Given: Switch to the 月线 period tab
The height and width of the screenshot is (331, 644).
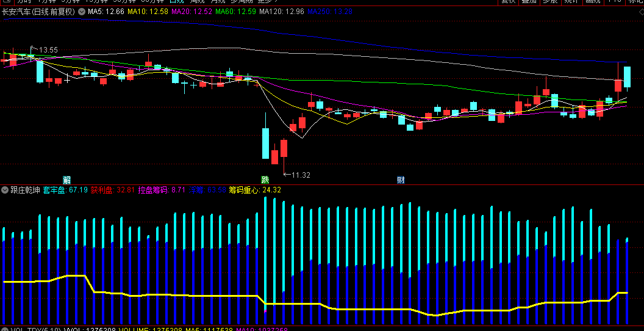Looking at the screenshot, I should (218, 1).
